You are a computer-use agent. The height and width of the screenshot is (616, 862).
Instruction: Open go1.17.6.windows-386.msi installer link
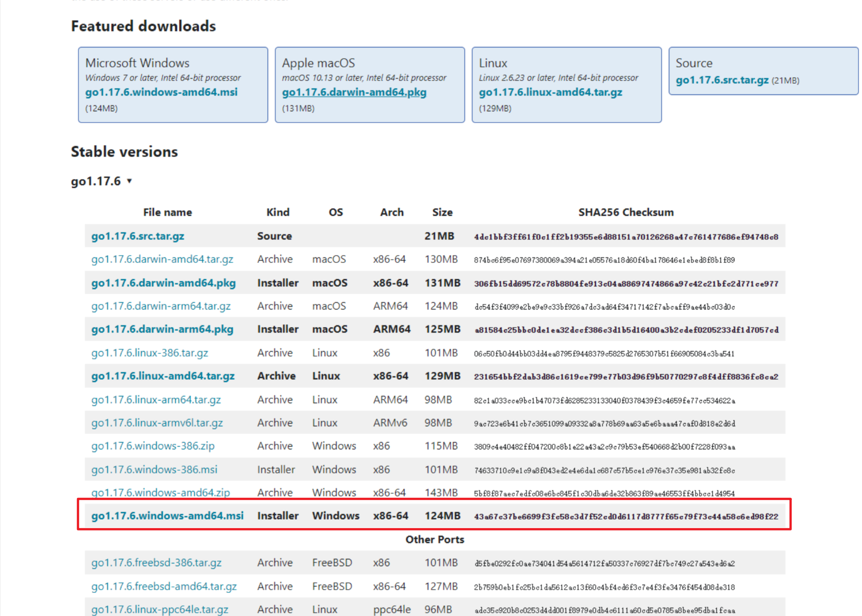tap(154, 470)
